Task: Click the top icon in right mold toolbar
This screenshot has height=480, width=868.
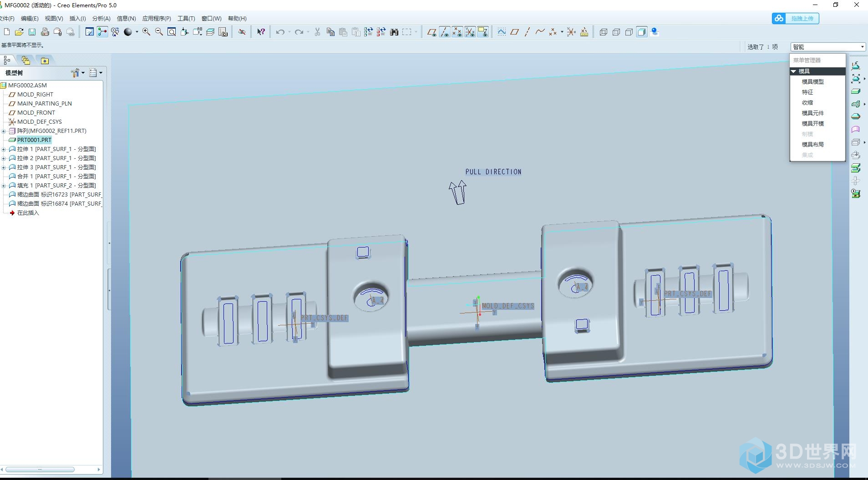Action: point(856,66)
